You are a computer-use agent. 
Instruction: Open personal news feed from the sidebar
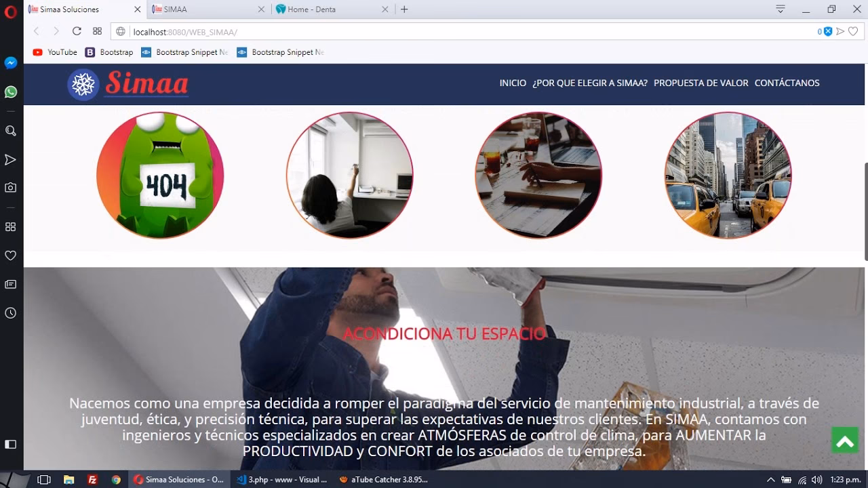tap(9, 284)
